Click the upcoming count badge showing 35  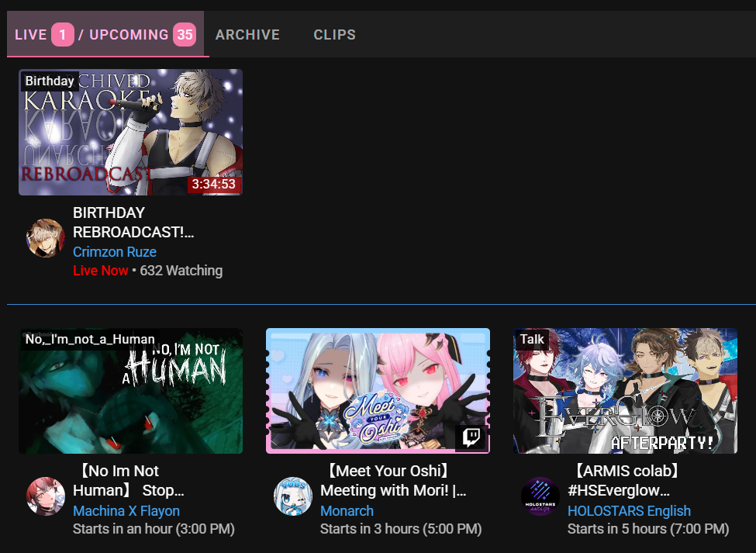tap(185, 35)
